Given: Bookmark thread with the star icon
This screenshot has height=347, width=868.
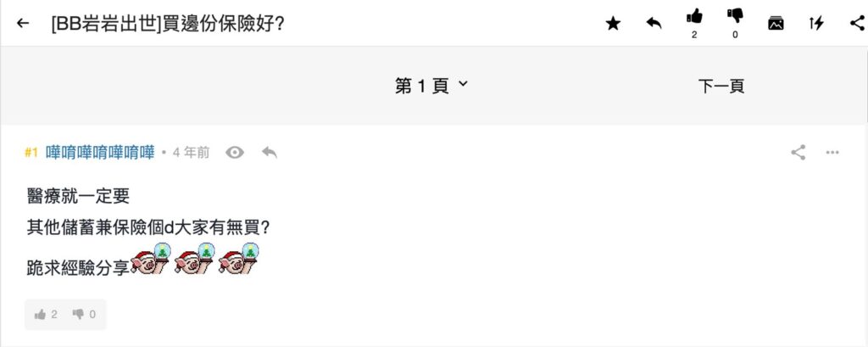Looking at the screenshot, I should pos(613,24).
